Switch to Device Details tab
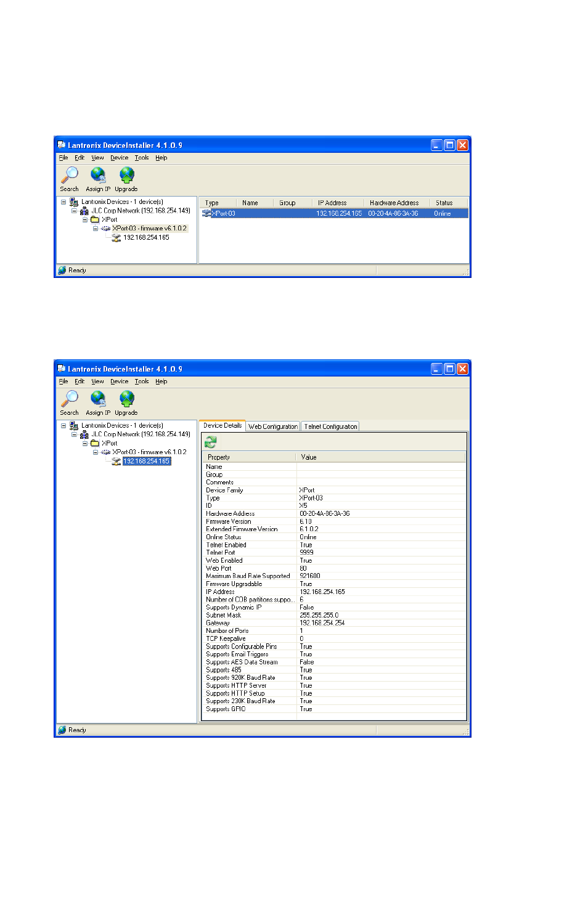 coord(223,425)
